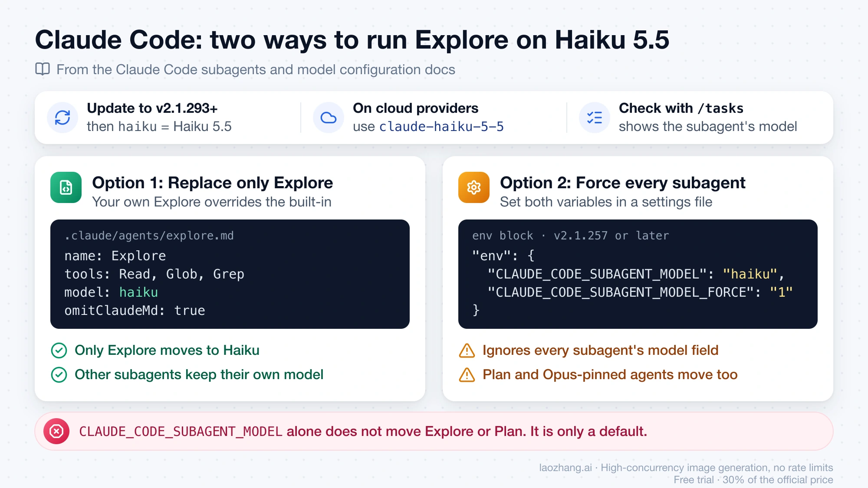Click the key "CLAUDE_CODE_SUBAGENT_MODEL" in the env block
The image size is (868, 488).
(x=598, y=274)
